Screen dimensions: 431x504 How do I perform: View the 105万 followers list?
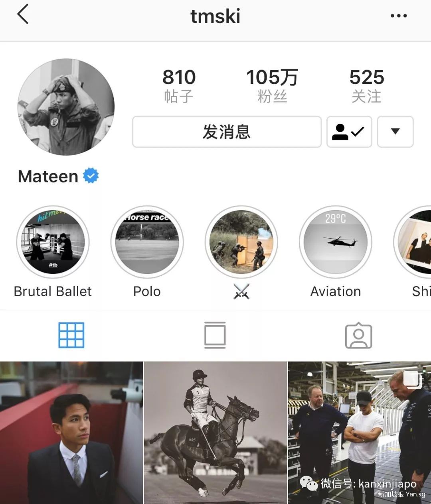pyautogui.click(x=272, y=85)
